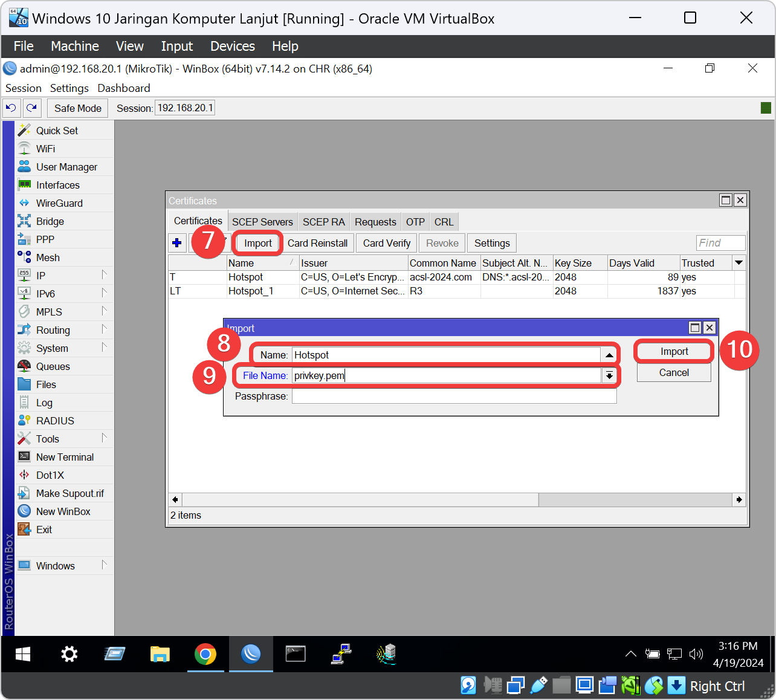776x700 pixels.
Task: Open File Explorer on taskbar
Action: [160, 654]
